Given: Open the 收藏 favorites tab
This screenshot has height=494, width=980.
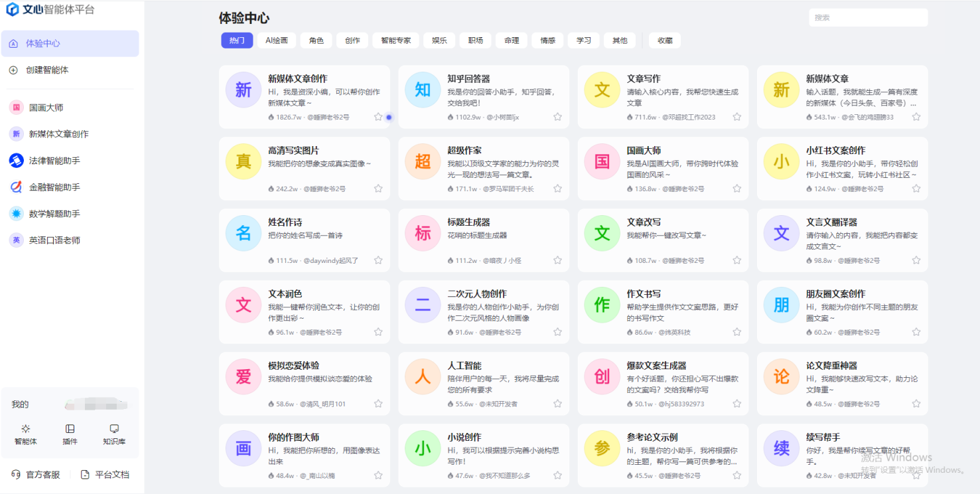Looking at the screenshot, I should tap(664, 40).
